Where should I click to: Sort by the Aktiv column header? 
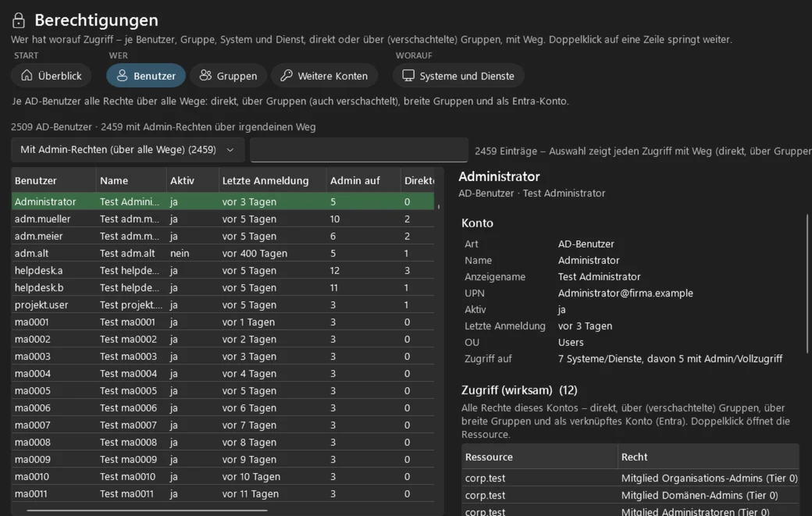(x=193, y=180)
